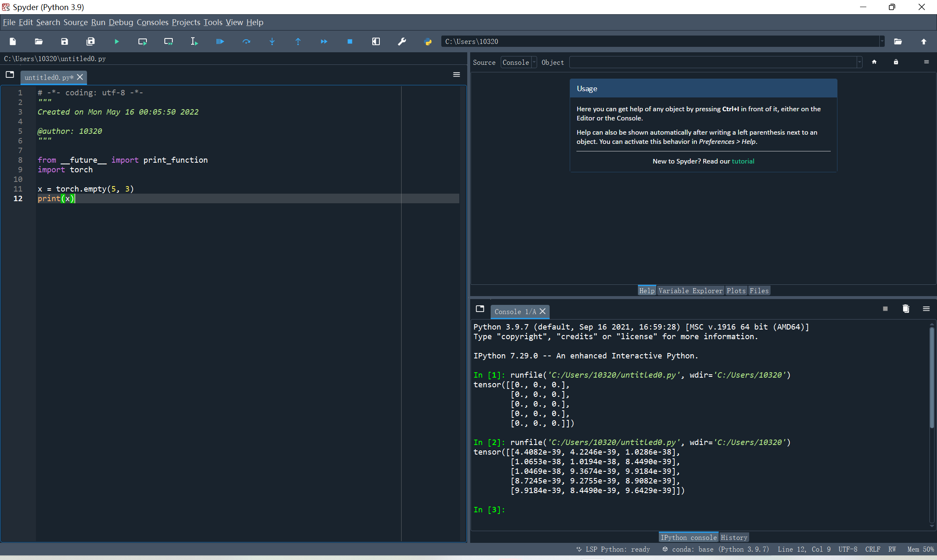Open Preferences wrench icon

point(402,41)
